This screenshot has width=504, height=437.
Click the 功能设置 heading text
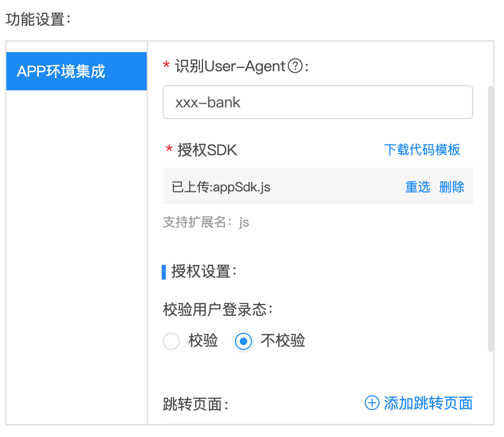click(x=38, y=19)
